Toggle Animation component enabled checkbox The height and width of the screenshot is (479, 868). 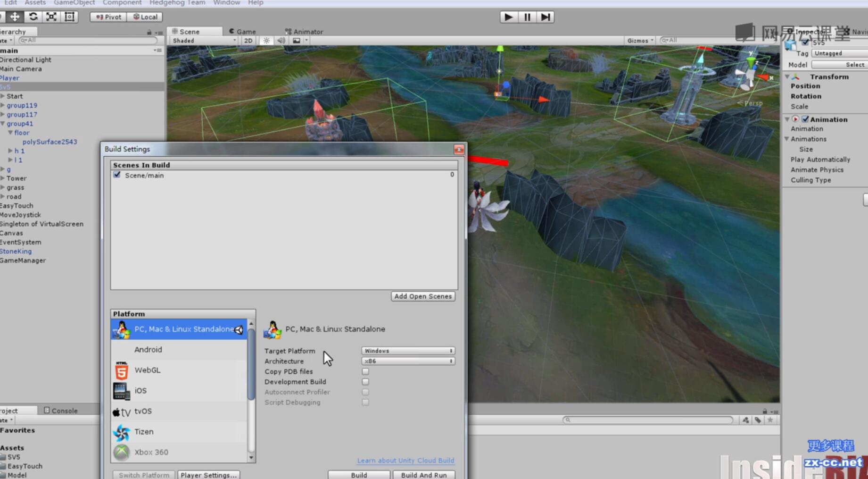tap(805, 119)
